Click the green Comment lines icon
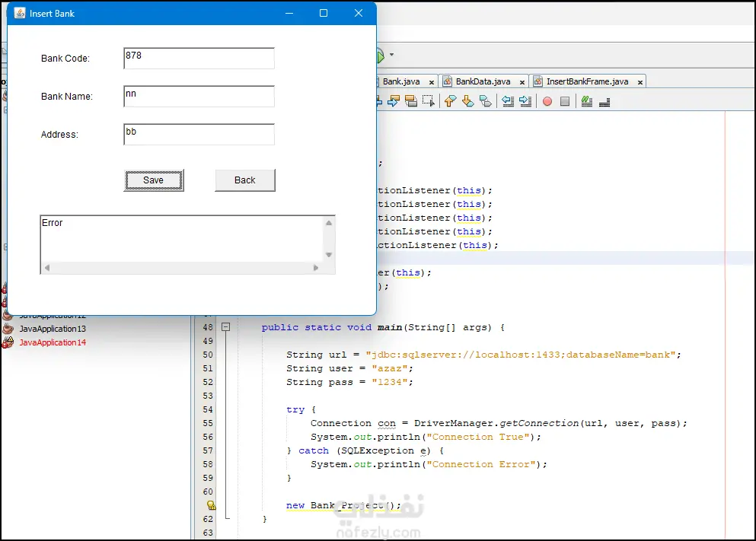Screen dimensions: 756x541 tap(587, 102)
